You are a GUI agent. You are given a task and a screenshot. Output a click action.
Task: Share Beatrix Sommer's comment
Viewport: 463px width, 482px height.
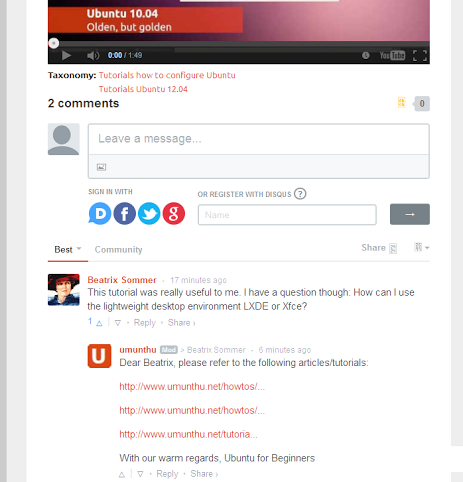pos(181,323)
